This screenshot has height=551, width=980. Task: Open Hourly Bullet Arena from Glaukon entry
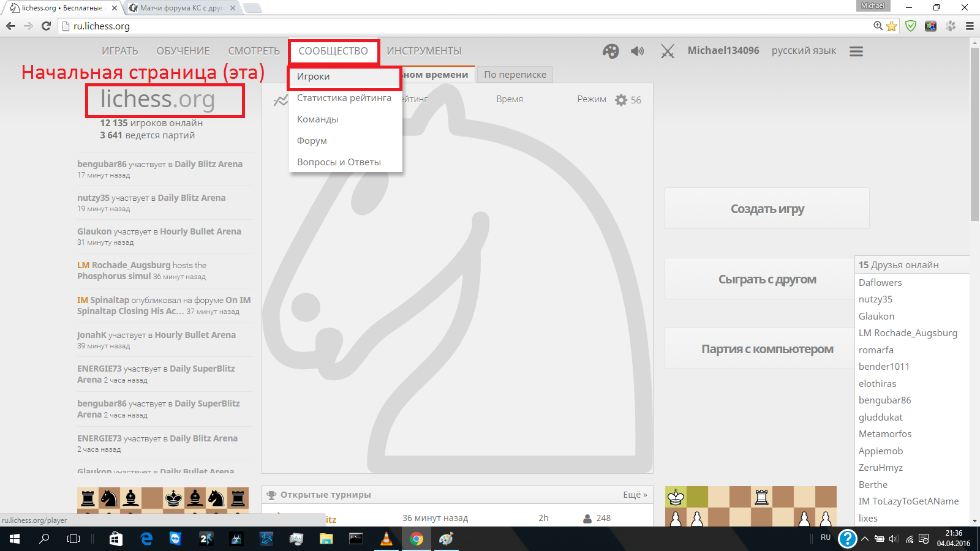[200, 231]
